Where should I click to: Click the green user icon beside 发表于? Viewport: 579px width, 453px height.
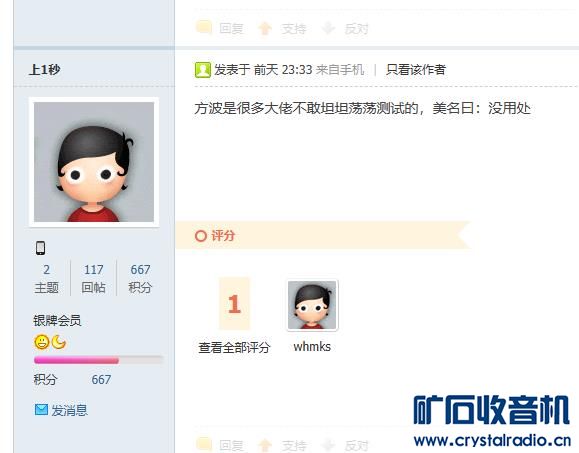point(202,70)
